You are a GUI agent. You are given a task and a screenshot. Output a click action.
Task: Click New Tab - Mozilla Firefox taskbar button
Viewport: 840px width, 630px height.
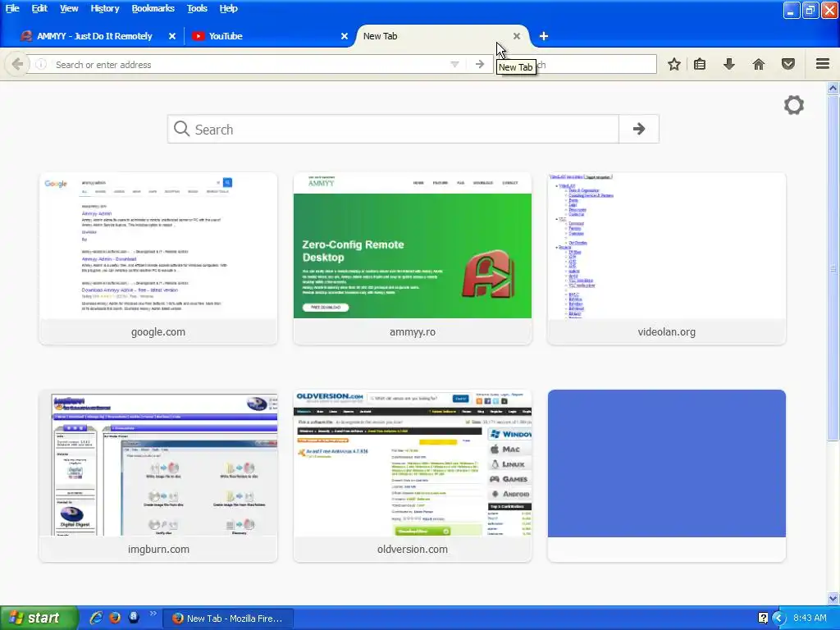(x=228, y=619)
